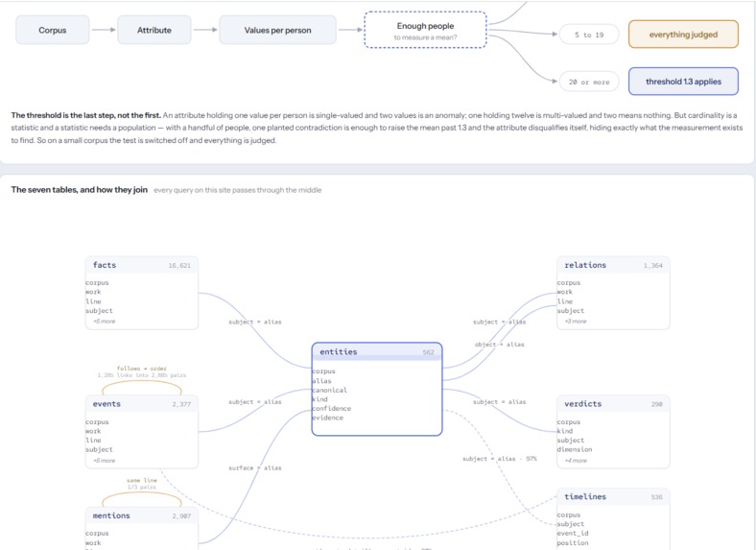Select the event_id field in timelines

point(573,533)
